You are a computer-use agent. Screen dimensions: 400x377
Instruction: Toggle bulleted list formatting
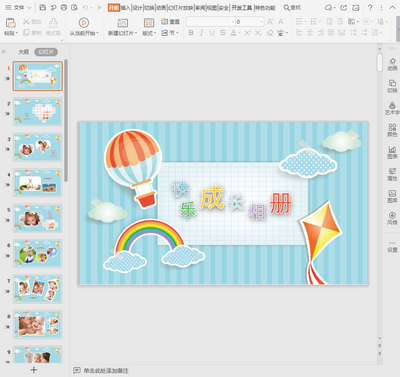point(299,22)
